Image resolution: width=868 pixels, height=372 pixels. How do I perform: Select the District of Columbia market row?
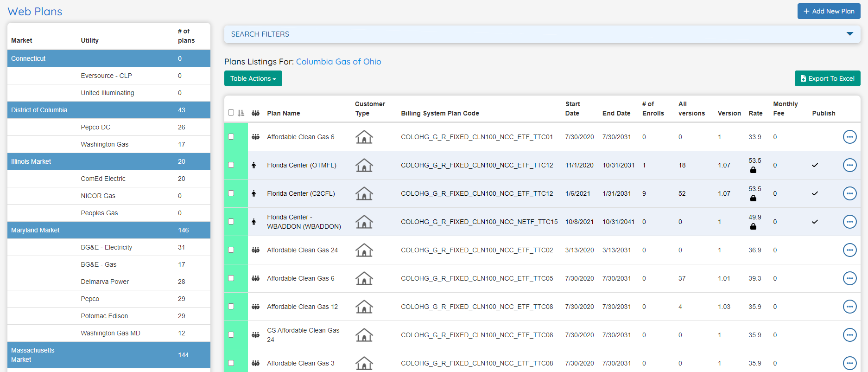(x=109, y=110)
